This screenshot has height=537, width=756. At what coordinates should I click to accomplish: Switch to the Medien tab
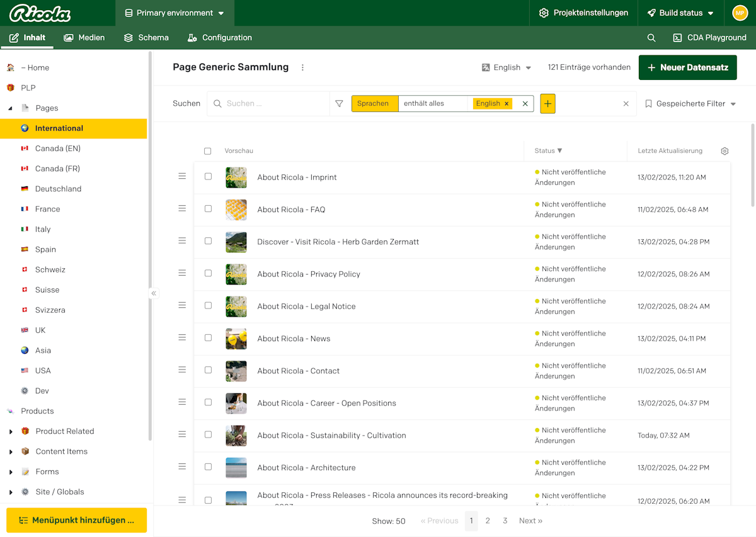point(84,38)
